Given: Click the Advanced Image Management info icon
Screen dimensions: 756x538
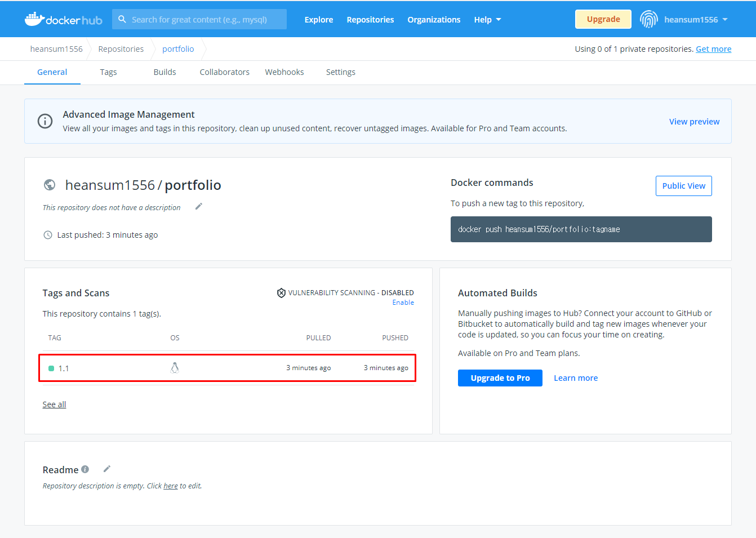Looking at the screenshot, I should [45, 121].
